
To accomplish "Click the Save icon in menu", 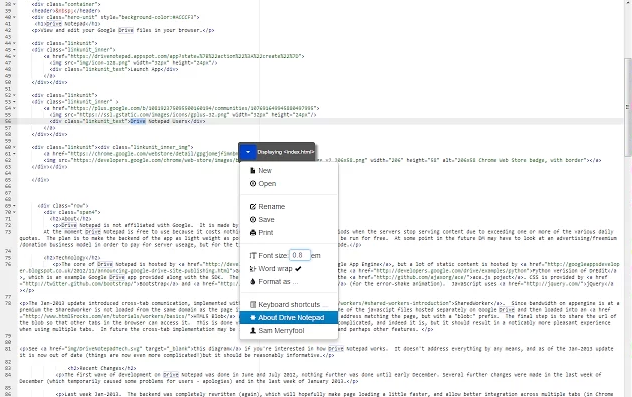I will 253,219.
